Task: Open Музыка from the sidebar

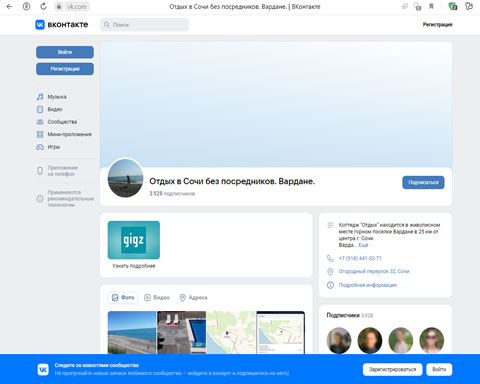Action: click(x=57, y=97)
